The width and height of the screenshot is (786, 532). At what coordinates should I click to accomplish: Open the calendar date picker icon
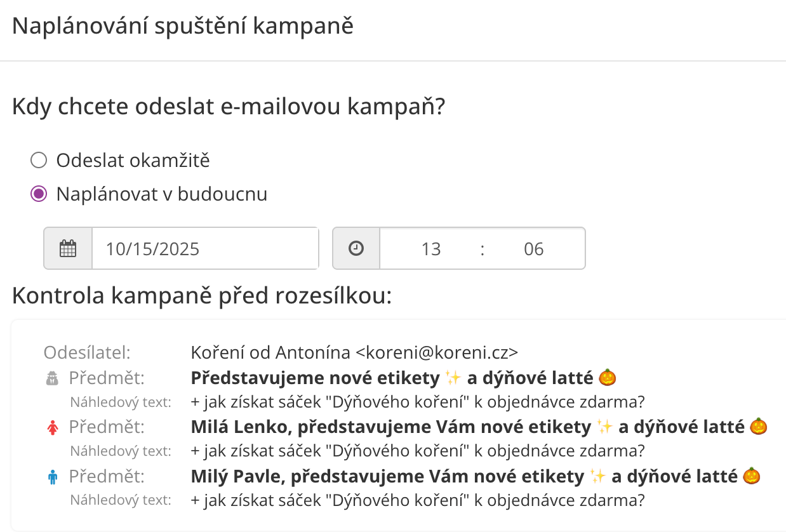tap(68, 248)
